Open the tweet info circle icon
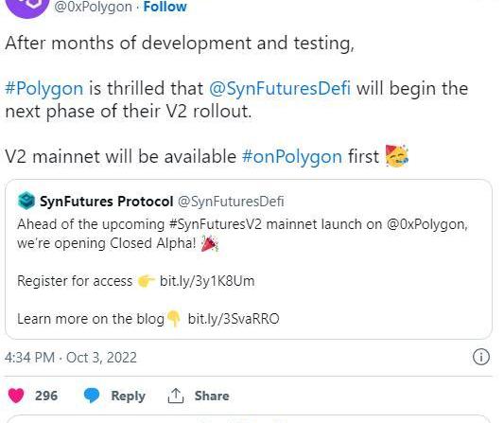The height and width of the screenshot is (423, 504). tap(481, 357)
